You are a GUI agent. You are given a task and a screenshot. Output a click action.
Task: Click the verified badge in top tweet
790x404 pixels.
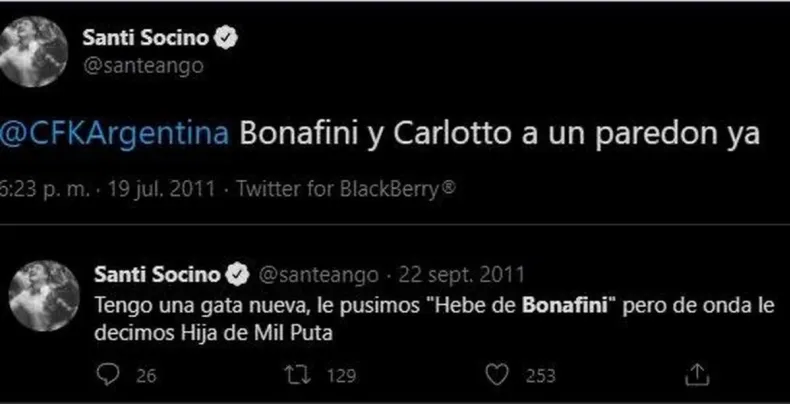tap(228, 38)
